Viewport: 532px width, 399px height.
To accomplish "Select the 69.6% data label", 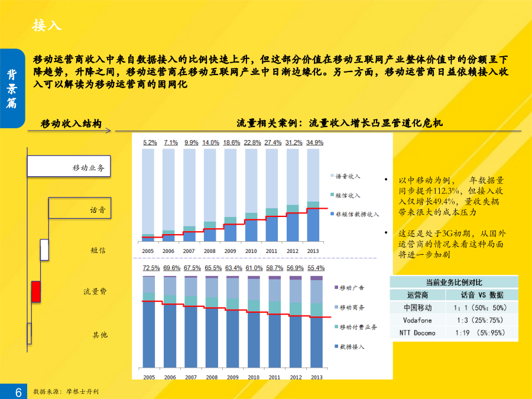I will (171, 268).
